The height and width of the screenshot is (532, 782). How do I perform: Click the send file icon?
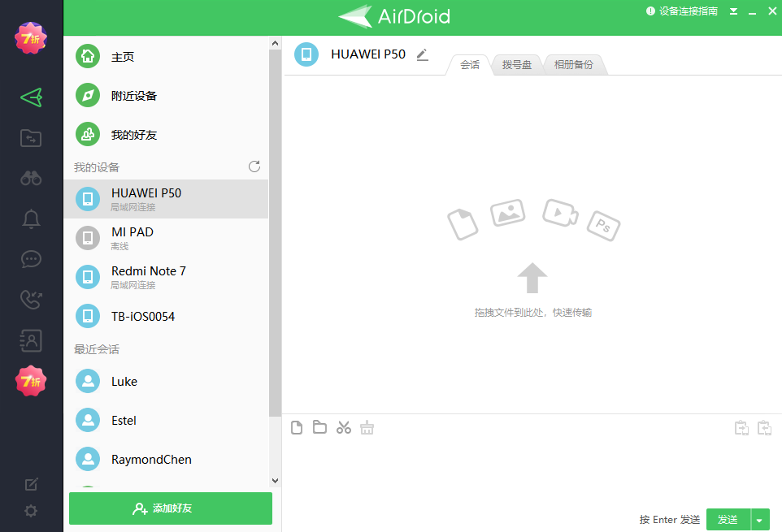click(x=297, y=427)
